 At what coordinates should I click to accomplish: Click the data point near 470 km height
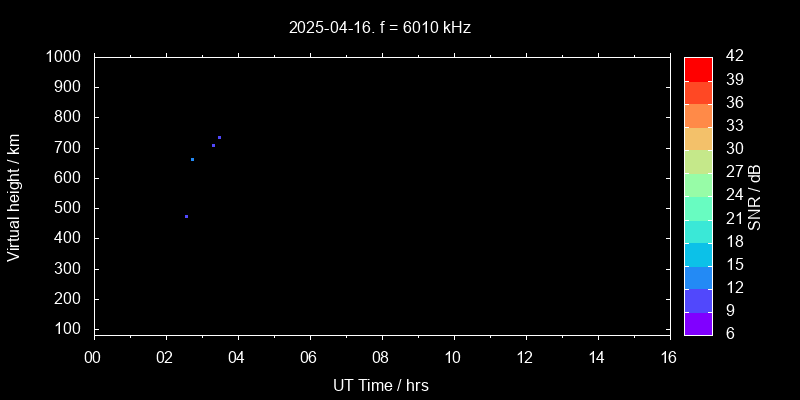tap(186, 216)
